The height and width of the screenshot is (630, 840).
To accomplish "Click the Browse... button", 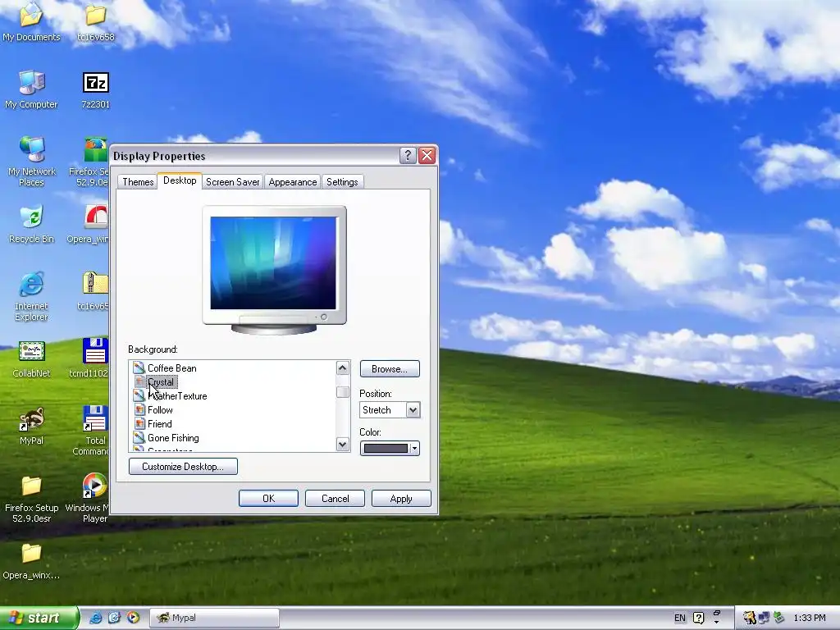I will click(390, 368).
